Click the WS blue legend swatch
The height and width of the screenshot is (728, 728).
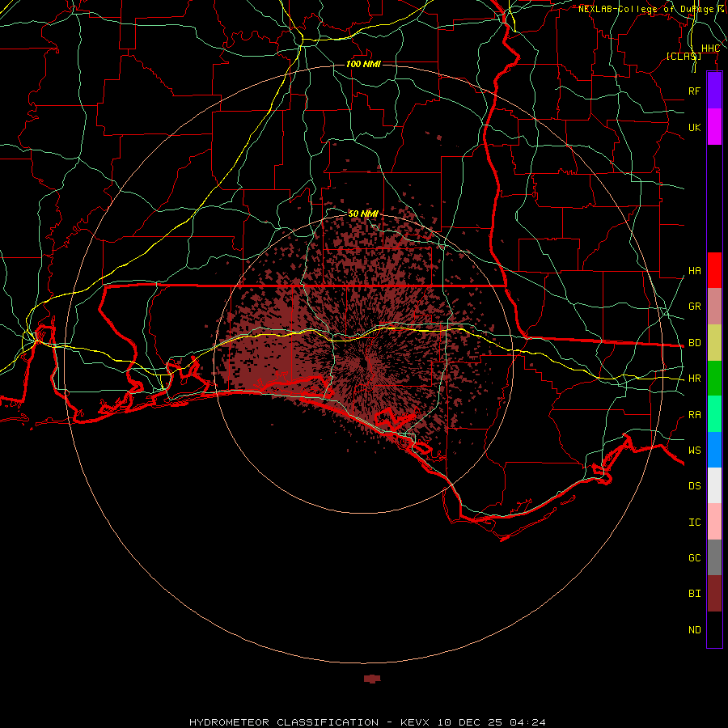714,450
